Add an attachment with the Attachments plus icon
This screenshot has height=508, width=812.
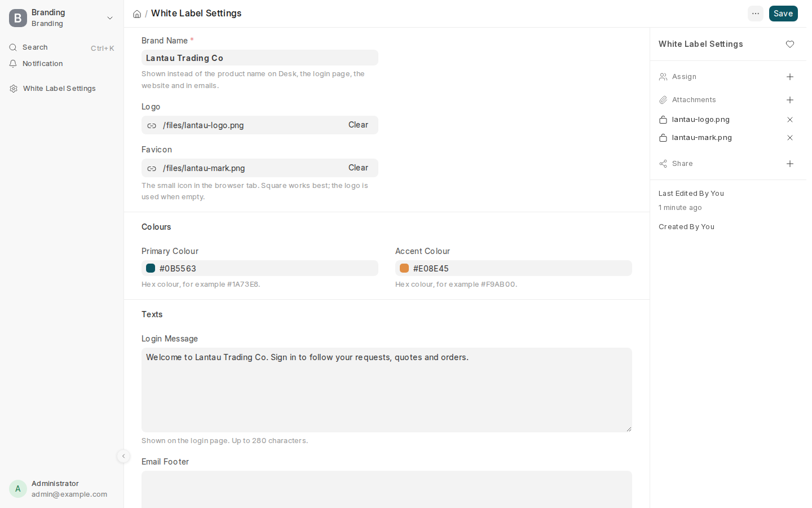790,100
